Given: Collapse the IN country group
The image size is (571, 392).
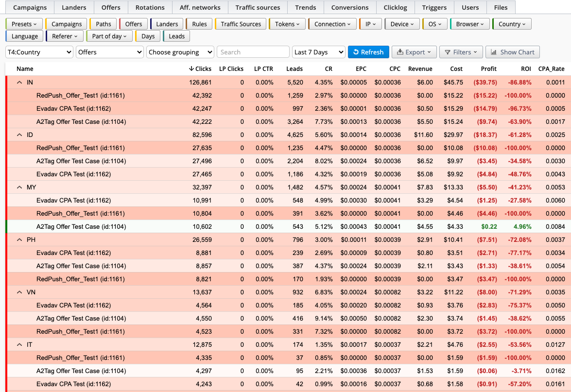Looking at the screenshot, I should [x=19, y=83].
